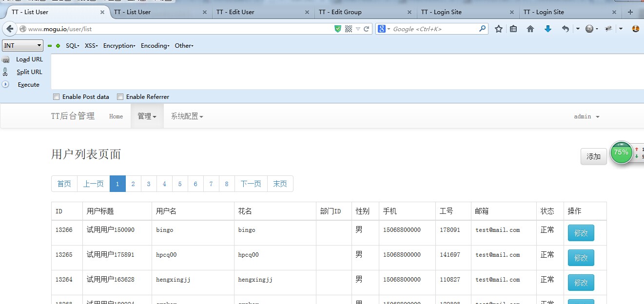
Task: Go to page 8 in pagination
Action: click(227, 184)
